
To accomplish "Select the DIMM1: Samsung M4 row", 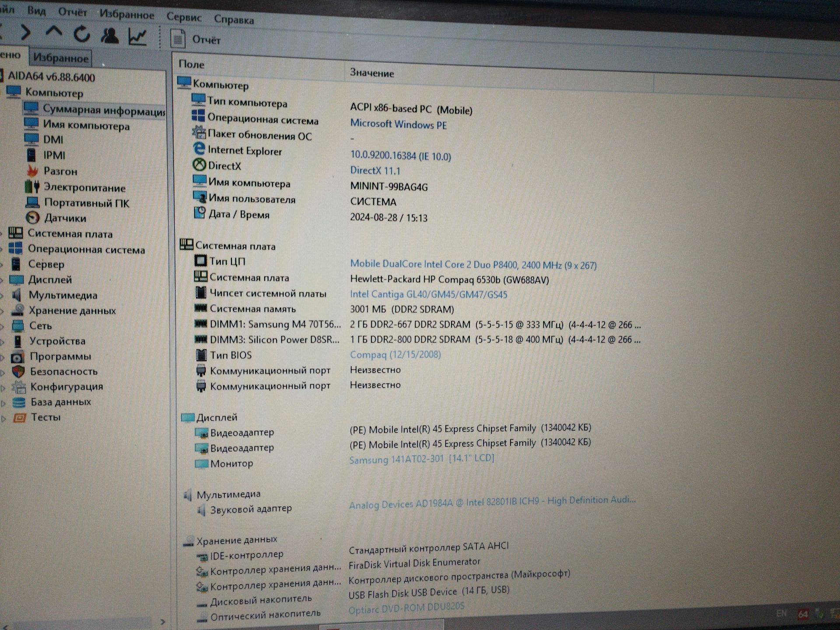I will pyautogui.click(x=417, y=324).
